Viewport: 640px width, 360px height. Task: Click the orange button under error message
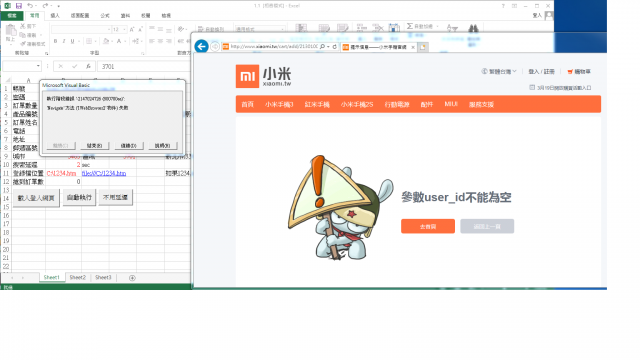428,226
